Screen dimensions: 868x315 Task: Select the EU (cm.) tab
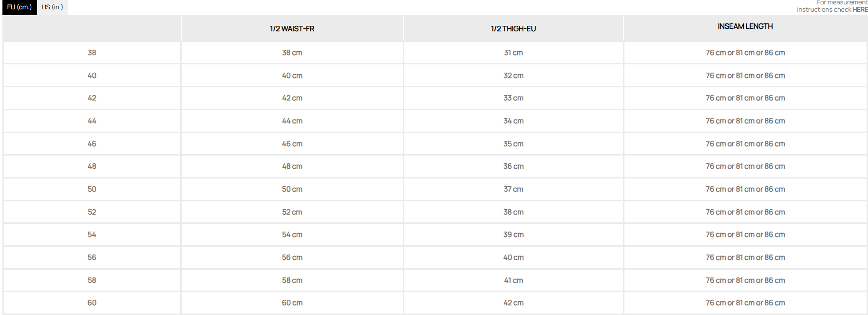coord(19,7)
